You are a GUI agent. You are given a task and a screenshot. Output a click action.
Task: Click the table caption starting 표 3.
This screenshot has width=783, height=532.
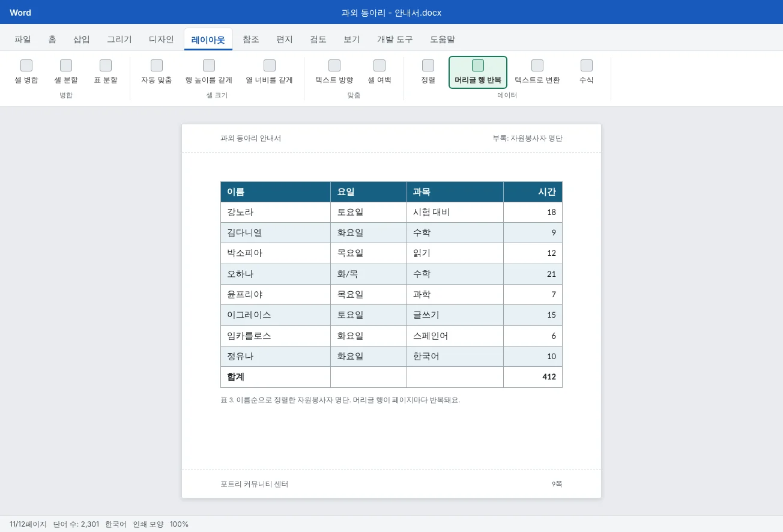tap(340, 400)
